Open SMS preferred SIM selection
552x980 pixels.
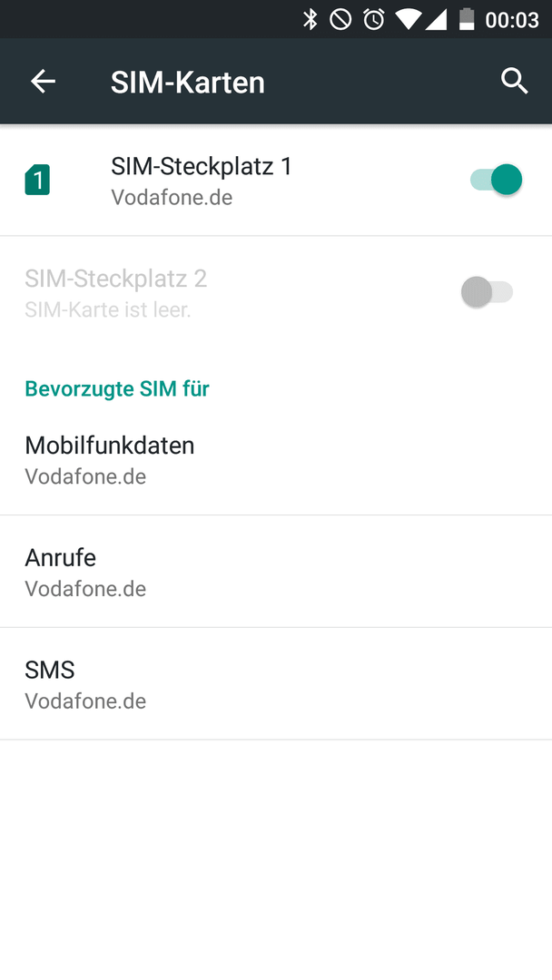click(276, 684)
